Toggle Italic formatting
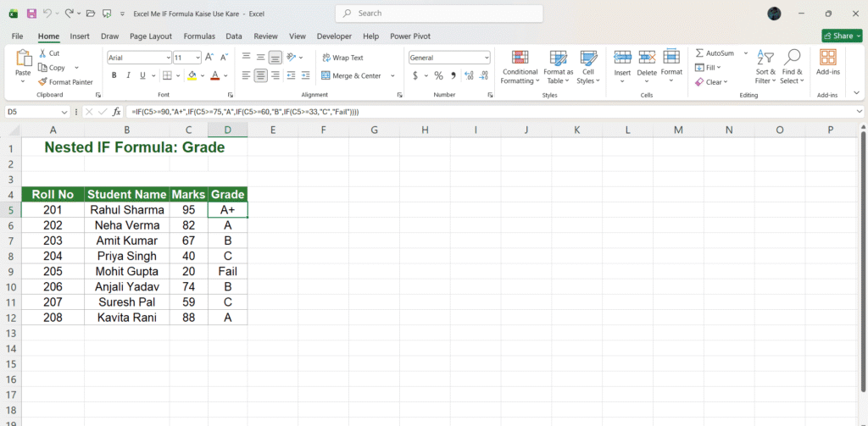Viewport: 868px width, 426px height. click(x=129, y=75)
